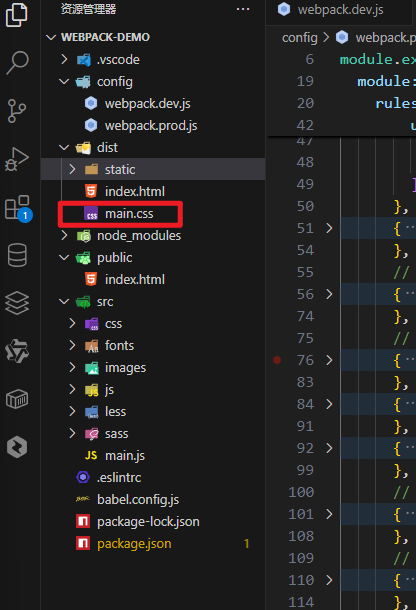This screenshot has width=416, height=610.
Task: Open the Source Control view icon
Action: (x=17, y=110)
